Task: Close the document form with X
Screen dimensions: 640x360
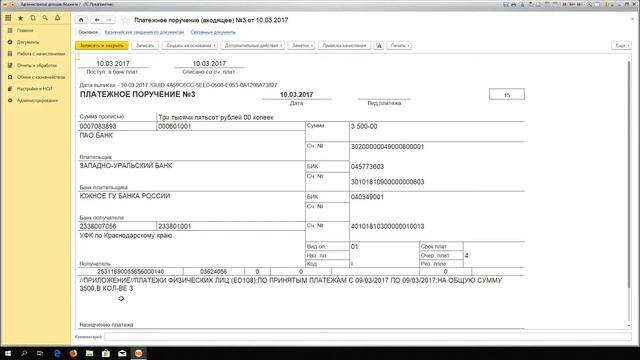Action: click(x=633, y=19)
